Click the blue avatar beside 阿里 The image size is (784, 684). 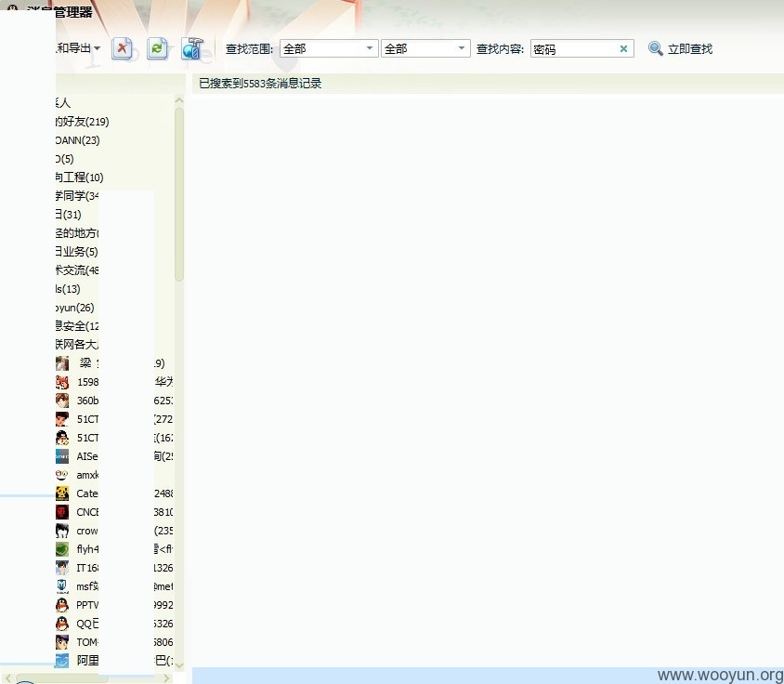pos(62,661)
